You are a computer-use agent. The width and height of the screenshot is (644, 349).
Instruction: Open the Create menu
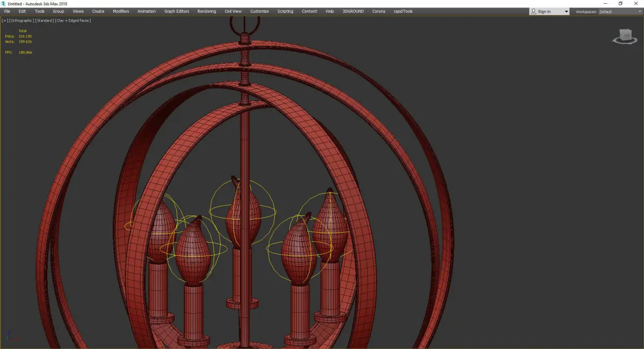click(98, 11)
